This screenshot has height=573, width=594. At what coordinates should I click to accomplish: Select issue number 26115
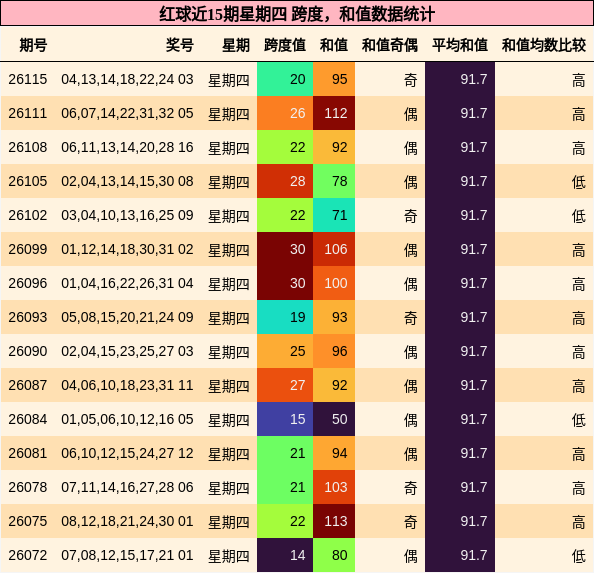point(28,79)
